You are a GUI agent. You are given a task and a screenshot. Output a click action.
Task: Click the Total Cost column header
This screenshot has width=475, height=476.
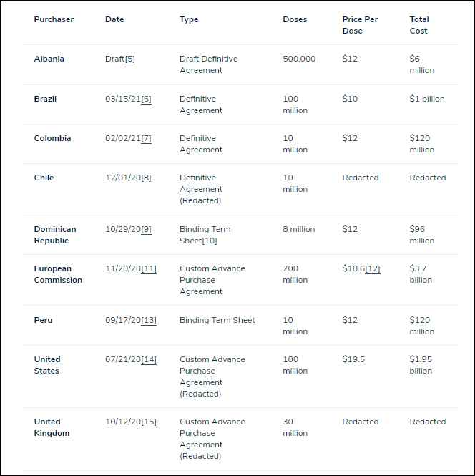click(418, 25)
